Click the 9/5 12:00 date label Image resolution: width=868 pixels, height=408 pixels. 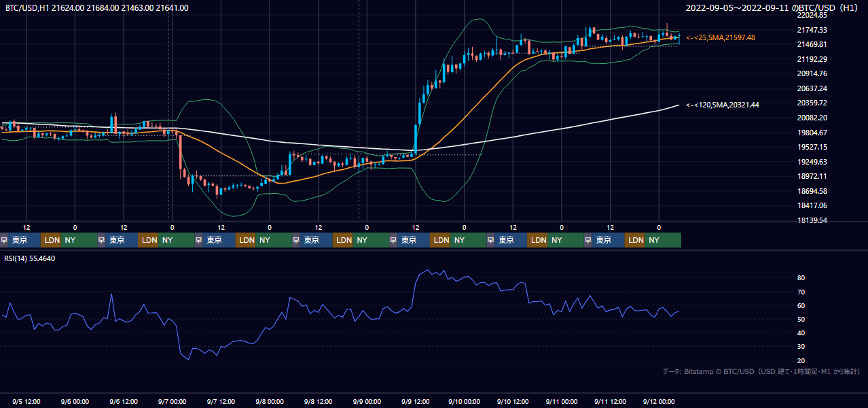pos(26,401)
